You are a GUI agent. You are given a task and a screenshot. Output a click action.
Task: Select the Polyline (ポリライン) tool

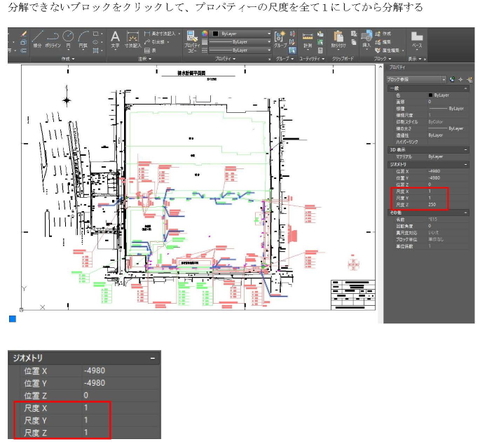pyautogui.click(x=53, y=38)
